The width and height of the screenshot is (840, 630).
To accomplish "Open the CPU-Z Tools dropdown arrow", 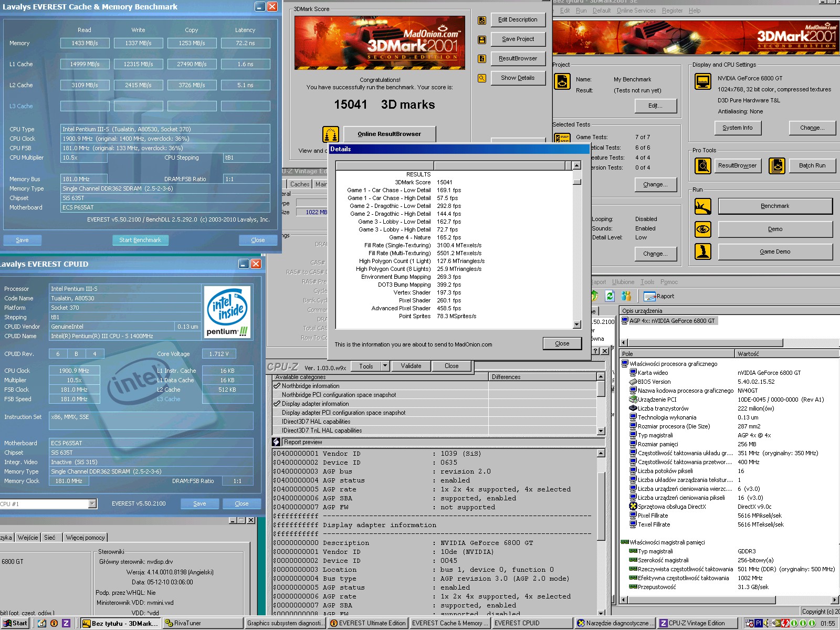I will tap(385, 366).
